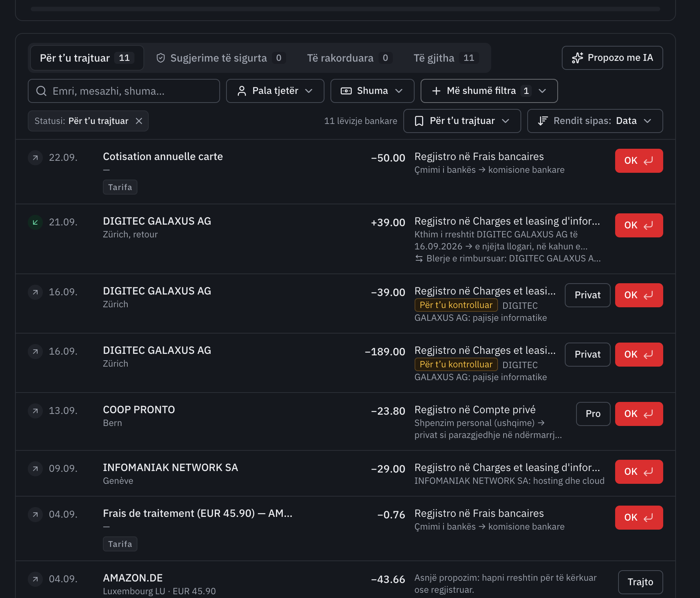Expand the Shuma filter dropdown
The height and width of the screenshot is (598, 700).
click(372, 91)
